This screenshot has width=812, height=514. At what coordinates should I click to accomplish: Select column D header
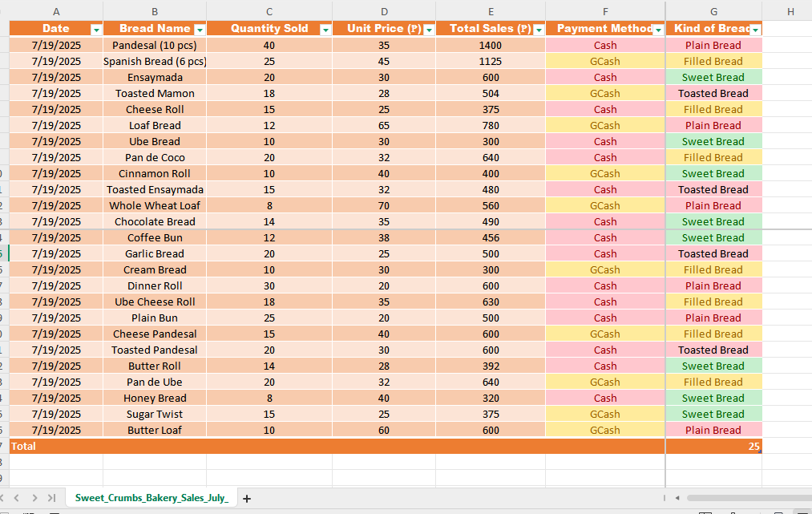pos(384,11)
